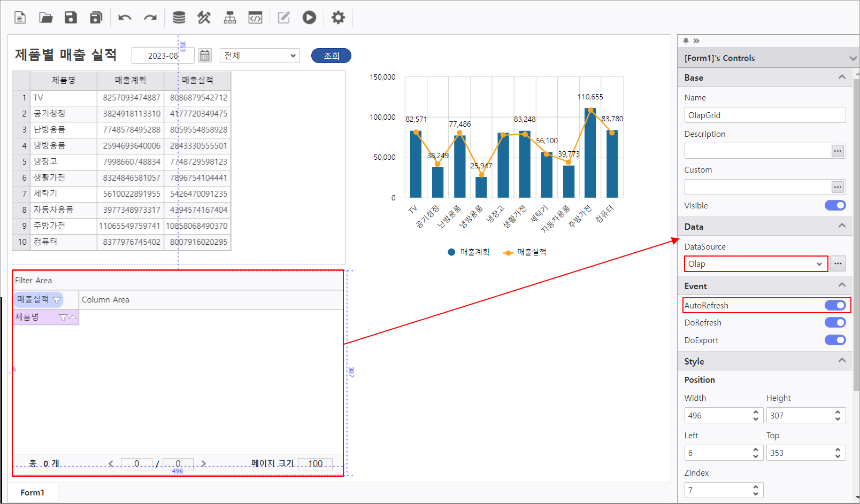Click the pin icon in properties panel
This screenshot has height=504, width=860.
coord(686,41)
